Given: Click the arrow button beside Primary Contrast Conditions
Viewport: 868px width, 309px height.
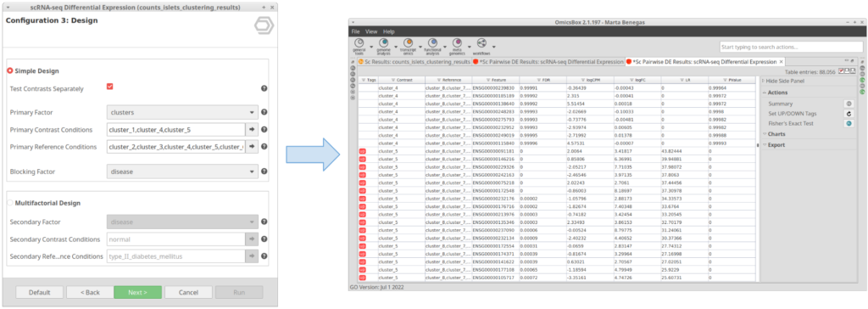Looking at the screenshot, I should pos(252,130).
